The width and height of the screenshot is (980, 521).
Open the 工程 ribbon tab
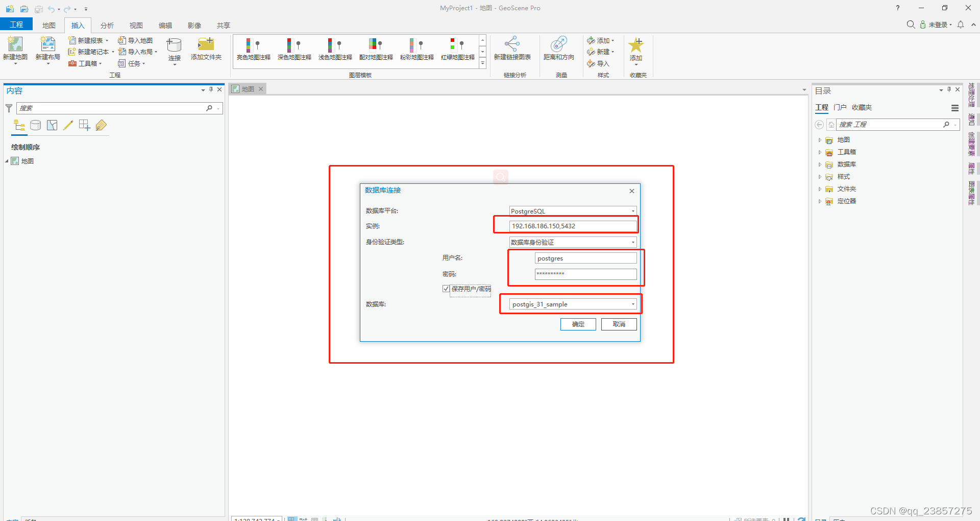click(x=16, y=25)
